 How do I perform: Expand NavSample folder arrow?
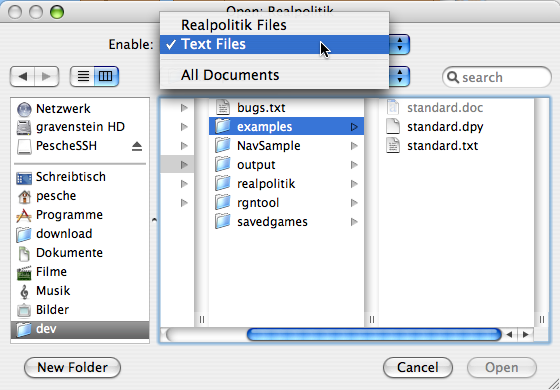(354, 146)
